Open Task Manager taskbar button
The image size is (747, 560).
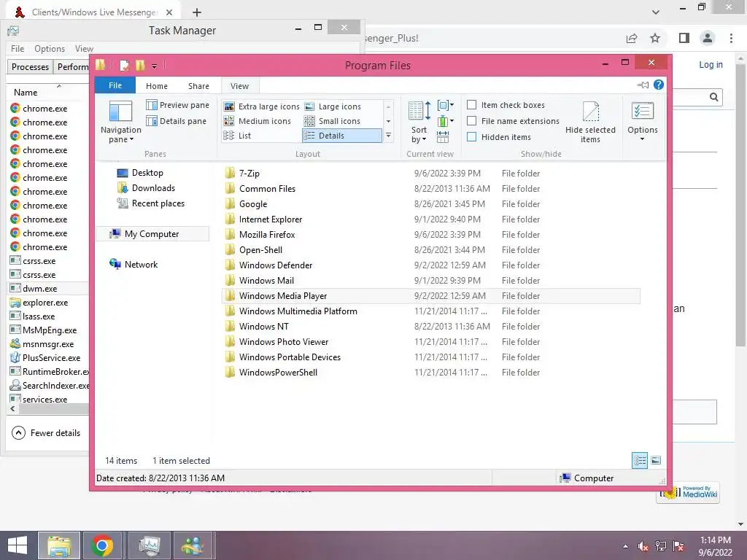[150, 545]
